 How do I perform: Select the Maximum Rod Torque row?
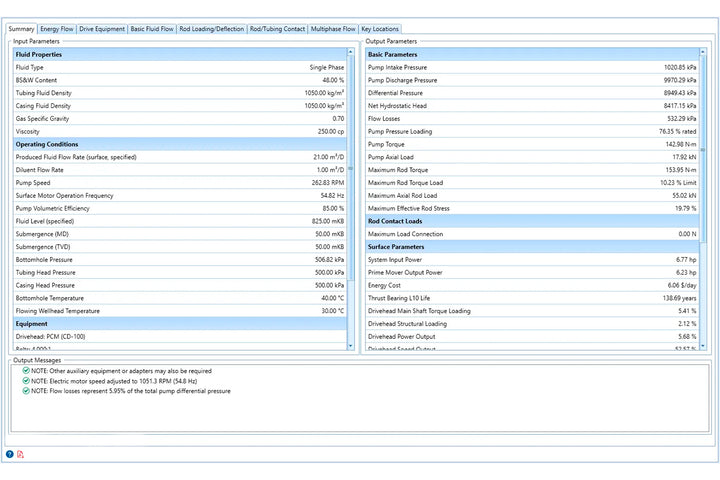coord(532,170)
